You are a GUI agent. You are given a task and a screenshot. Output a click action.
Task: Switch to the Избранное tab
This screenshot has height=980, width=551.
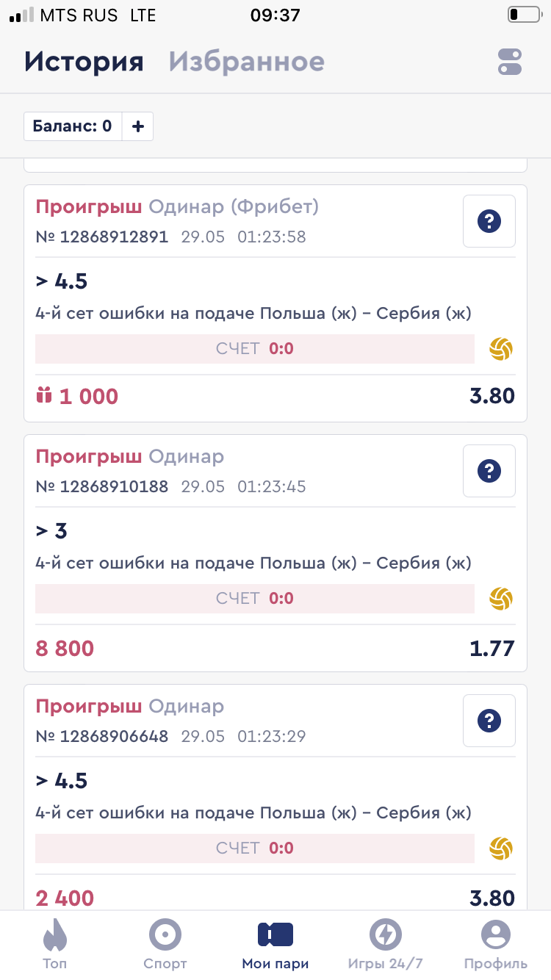point(246,62)
